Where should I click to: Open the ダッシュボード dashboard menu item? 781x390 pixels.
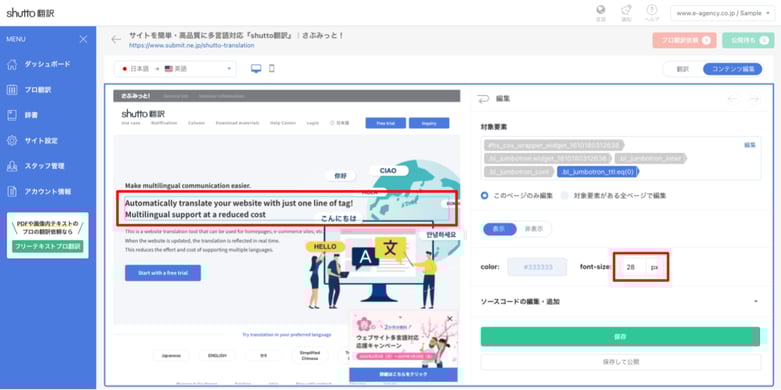pos(48,64)
